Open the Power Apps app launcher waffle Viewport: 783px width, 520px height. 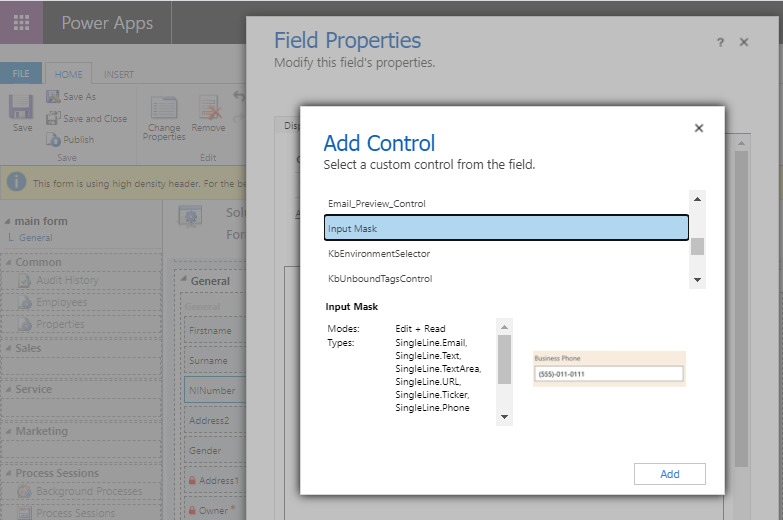click(21, 22)
